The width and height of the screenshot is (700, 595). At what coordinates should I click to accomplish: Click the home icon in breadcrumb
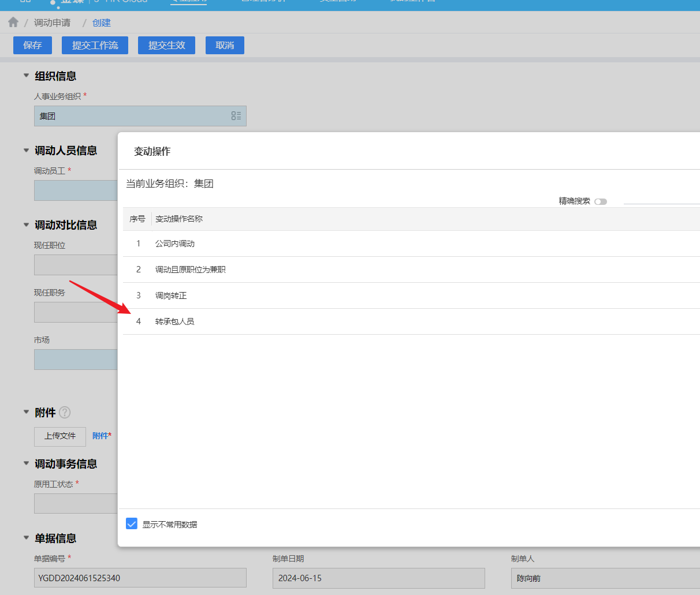point(13,23)
